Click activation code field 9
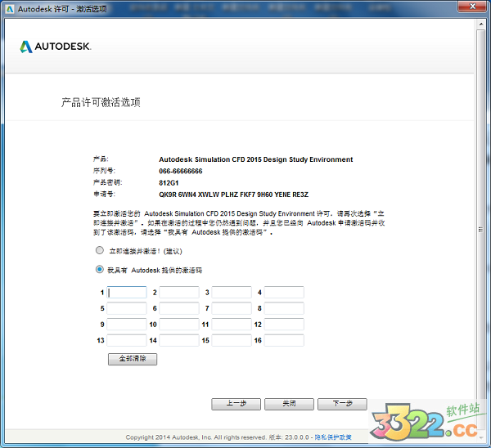The height and width of the screenshot is (448, 491). pos(127,325)
